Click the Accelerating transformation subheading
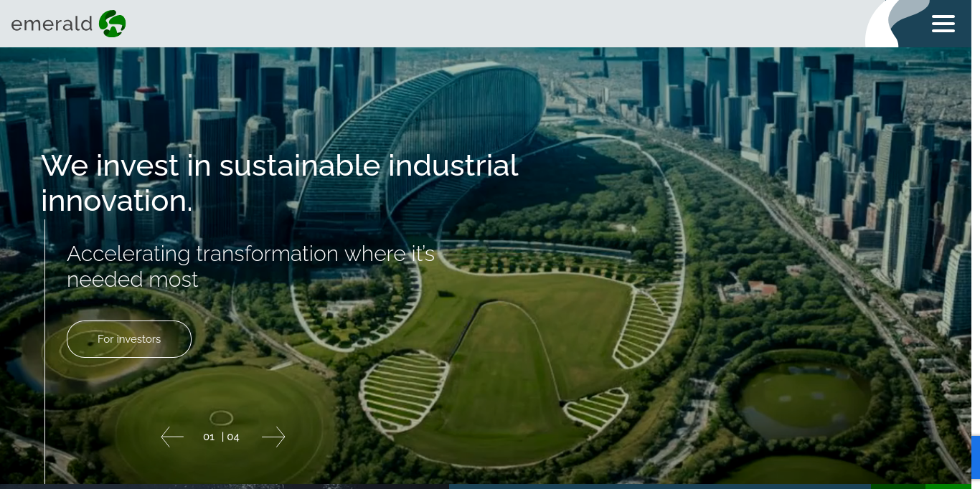This screenshot has width=980, height=489. click(250, 266)
